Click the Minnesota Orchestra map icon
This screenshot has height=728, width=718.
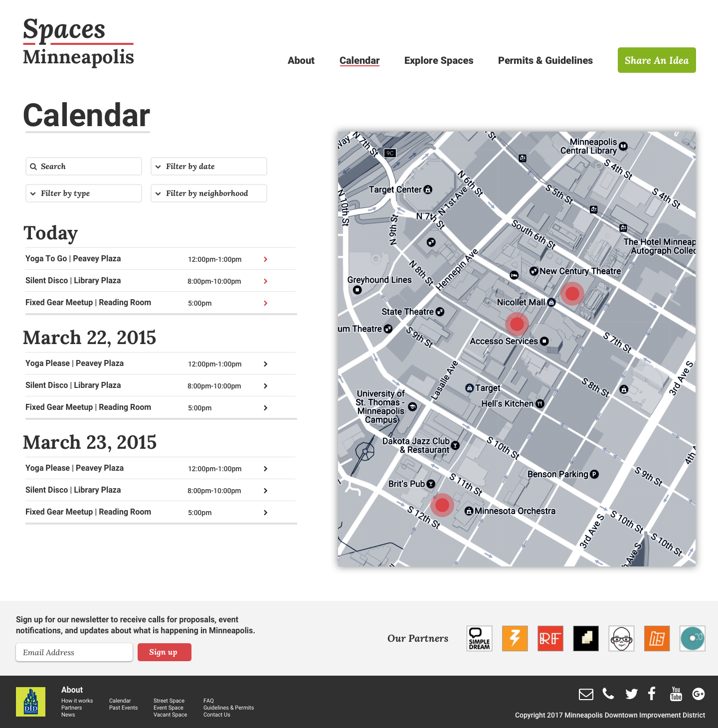click(x=469, y=511)
